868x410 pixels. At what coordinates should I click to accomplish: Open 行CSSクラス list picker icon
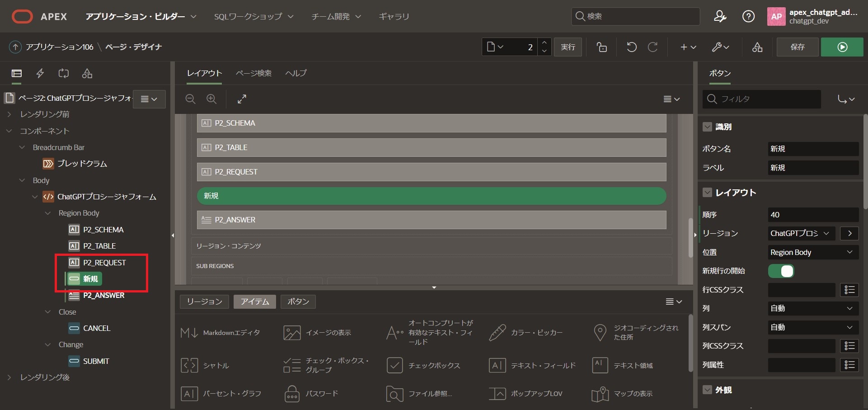849,290
